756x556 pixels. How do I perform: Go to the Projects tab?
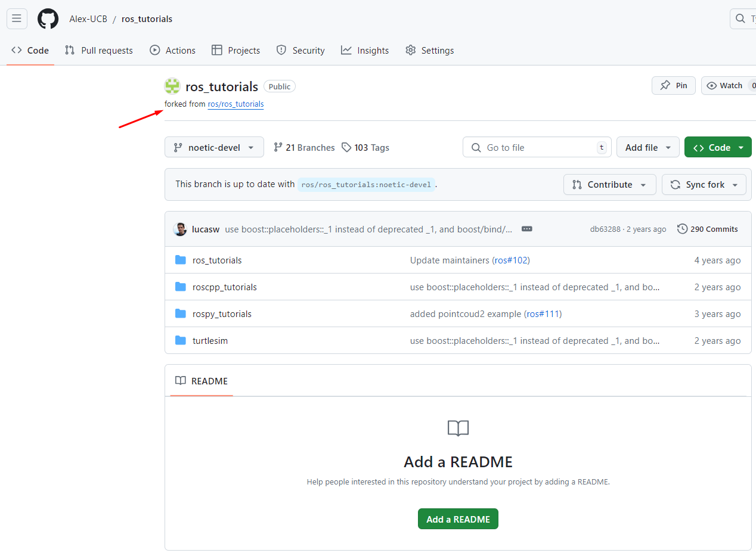click(x=236, y=50)
